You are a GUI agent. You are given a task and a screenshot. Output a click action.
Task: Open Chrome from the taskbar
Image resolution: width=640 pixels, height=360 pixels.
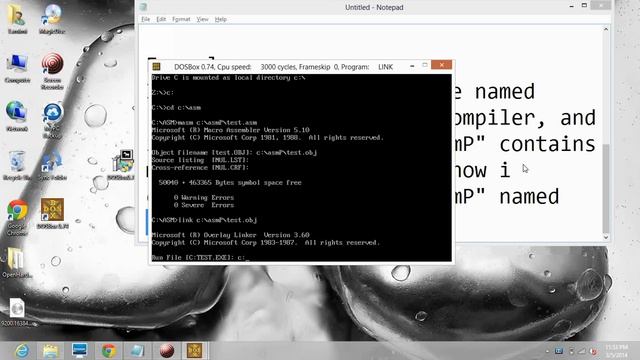pyautogui.click(x=108, y=351)
